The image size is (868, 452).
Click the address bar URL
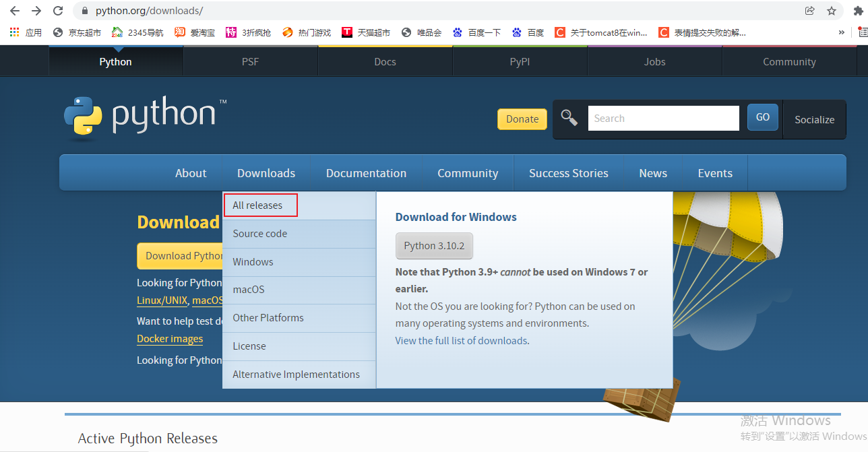coord(149,11)
